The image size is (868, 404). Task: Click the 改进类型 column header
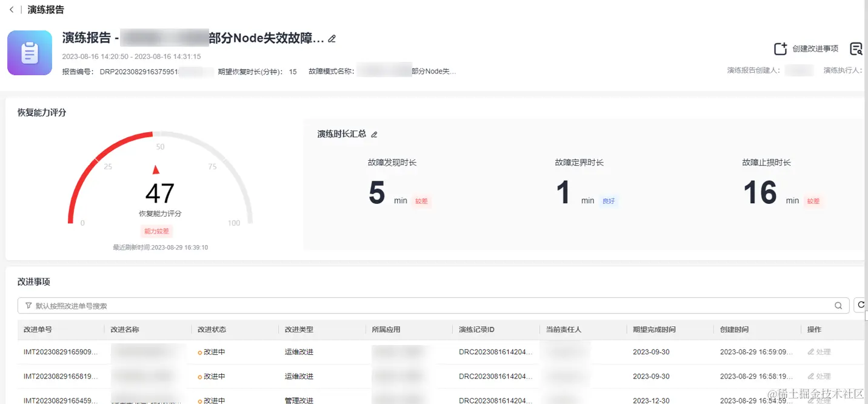pos(299,329)
